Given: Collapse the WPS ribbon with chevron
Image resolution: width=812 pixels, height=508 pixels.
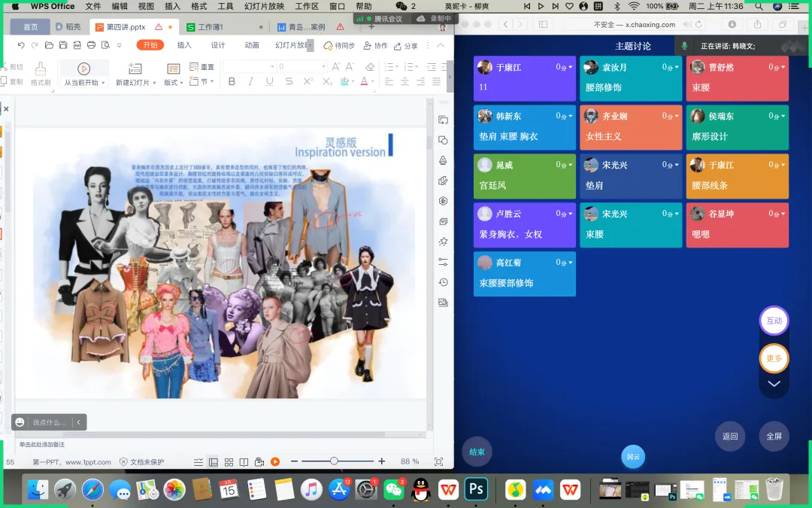Looking at the screenshot, I should coord(441,46).
